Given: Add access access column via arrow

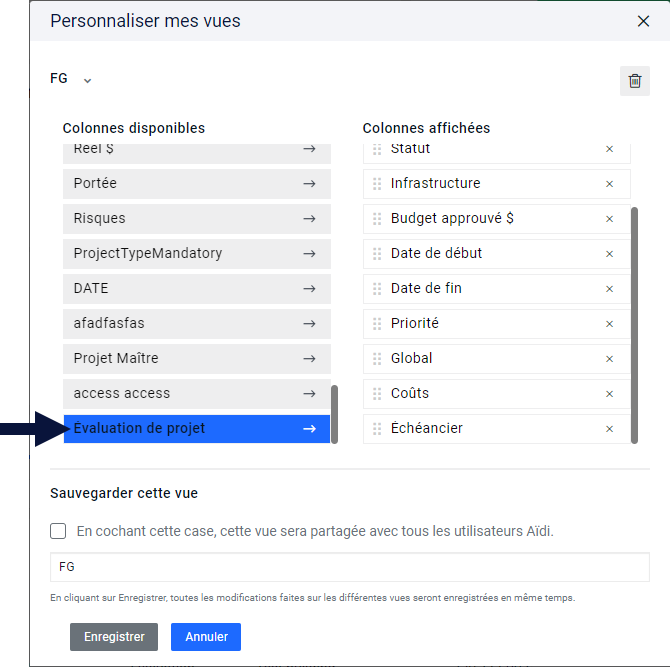Looking at the screenshot, I should tap(309, 394).
